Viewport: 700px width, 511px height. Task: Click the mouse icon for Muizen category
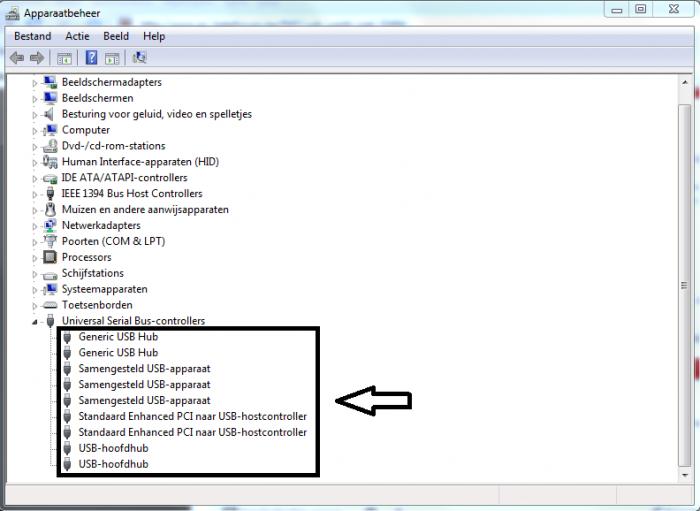pyautogui.click(x=50, y=209)
